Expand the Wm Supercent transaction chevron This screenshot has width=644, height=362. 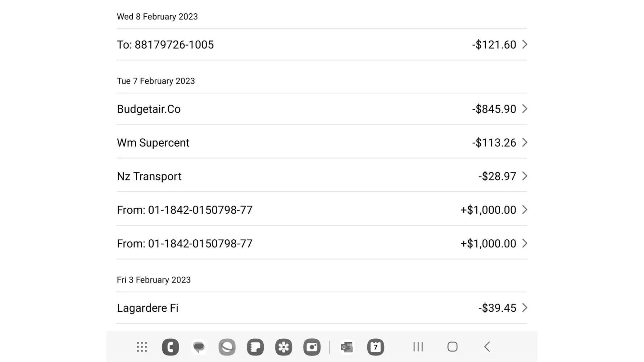click(524, 143)
